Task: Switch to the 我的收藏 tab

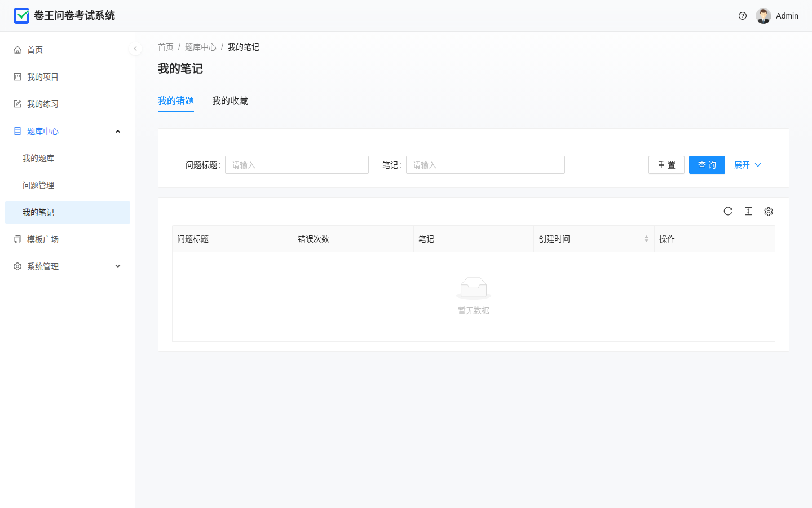Action: click(230, 100)
